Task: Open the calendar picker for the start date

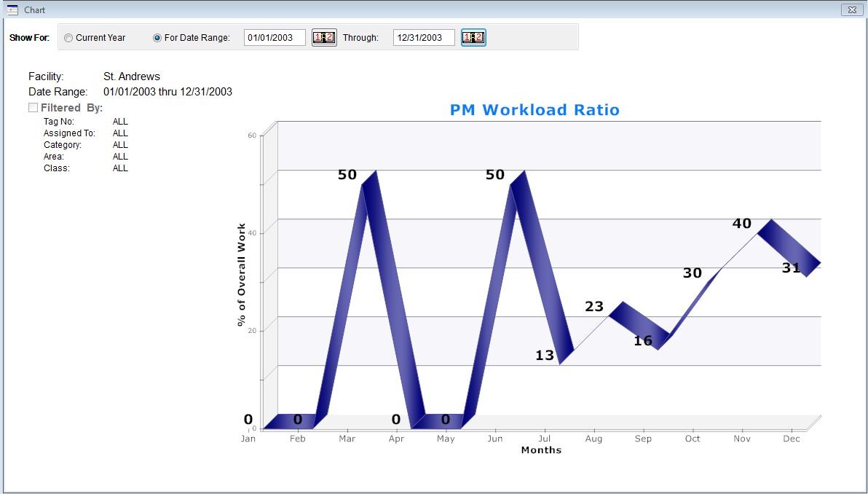Action: (x=323, y=37)
